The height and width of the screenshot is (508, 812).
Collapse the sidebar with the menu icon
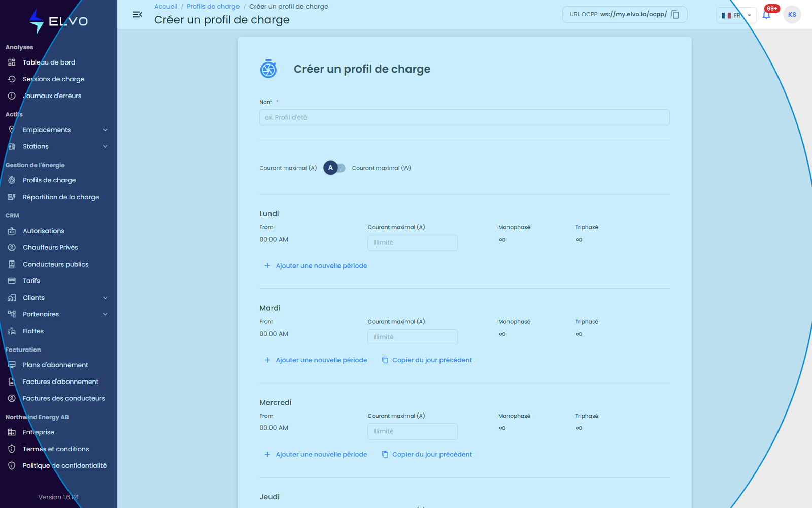(137, 15)
